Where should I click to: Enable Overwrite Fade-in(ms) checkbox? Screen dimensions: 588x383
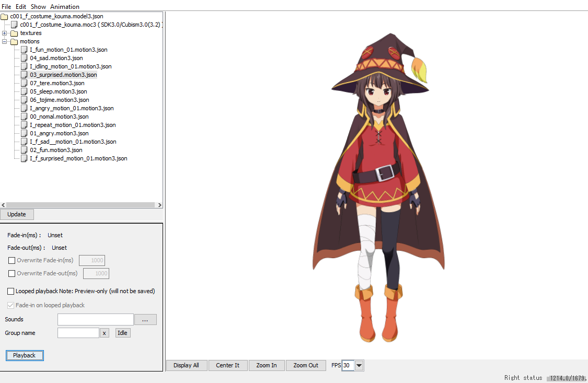(11, 260)
